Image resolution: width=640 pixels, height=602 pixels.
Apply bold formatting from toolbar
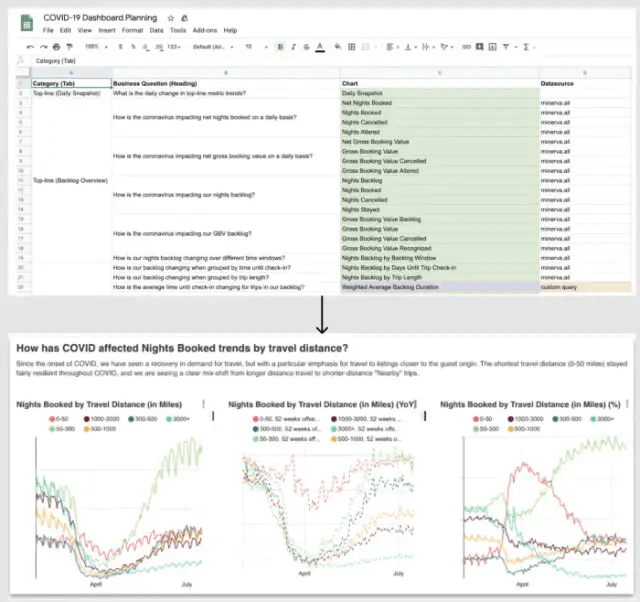tap(279, 46)
